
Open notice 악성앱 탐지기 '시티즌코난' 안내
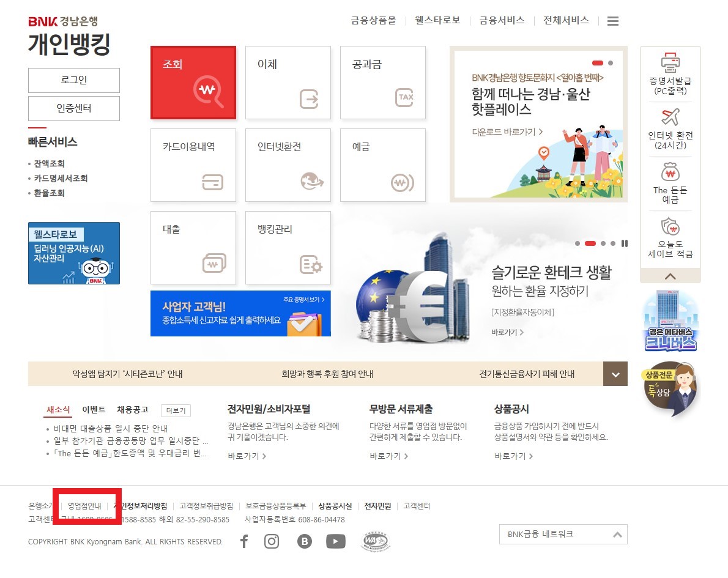(x=127, y=374)
